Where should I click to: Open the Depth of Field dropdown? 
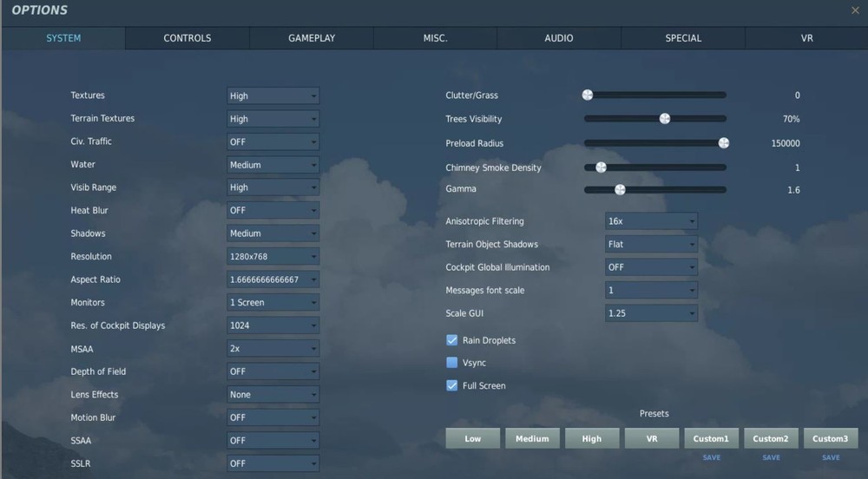273,371
